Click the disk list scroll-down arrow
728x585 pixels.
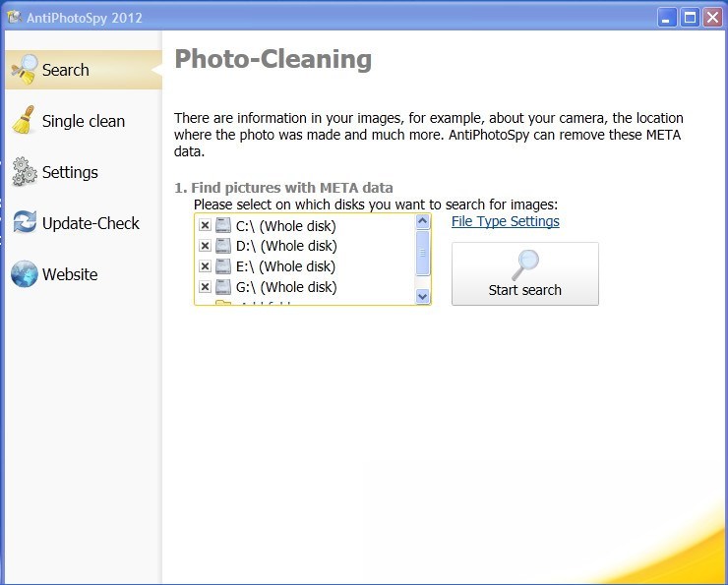tap(422, 296)
